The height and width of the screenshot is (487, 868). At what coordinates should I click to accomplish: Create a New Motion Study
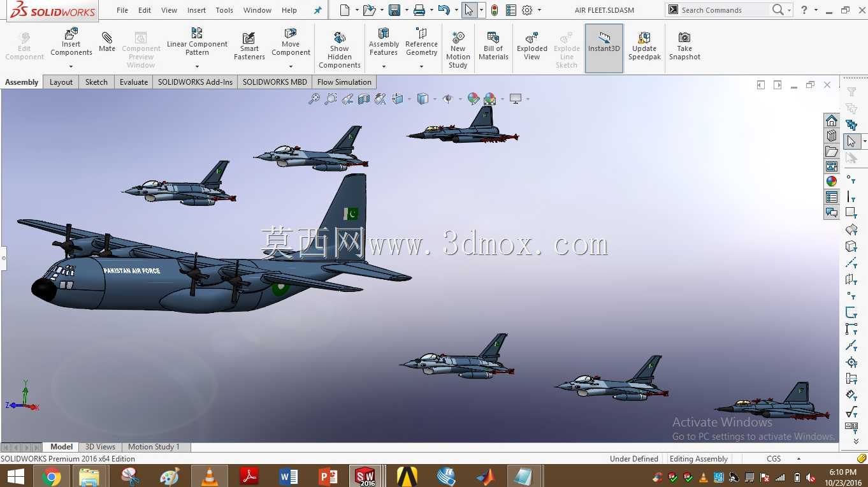point(458,49)
